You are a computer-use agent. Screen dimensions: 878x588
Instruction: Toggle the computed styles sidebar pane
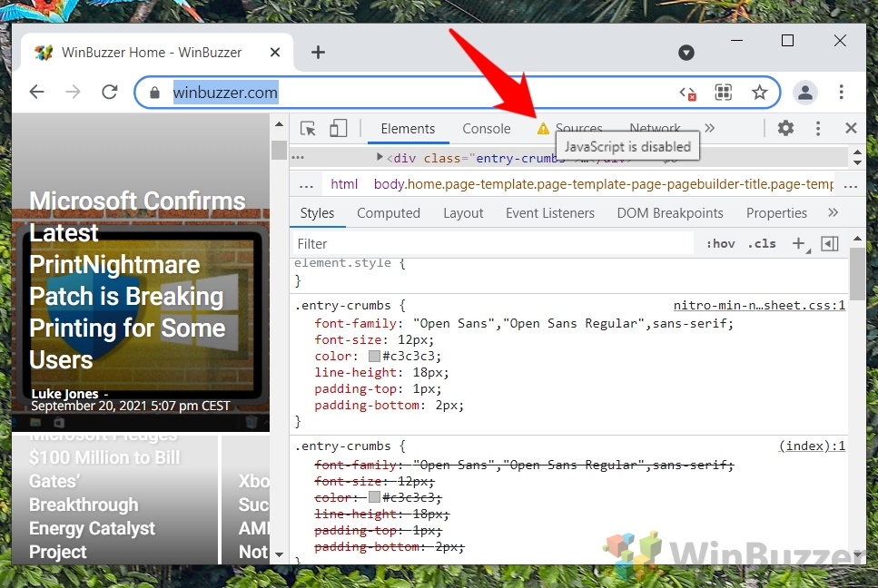tap(828, 242)
